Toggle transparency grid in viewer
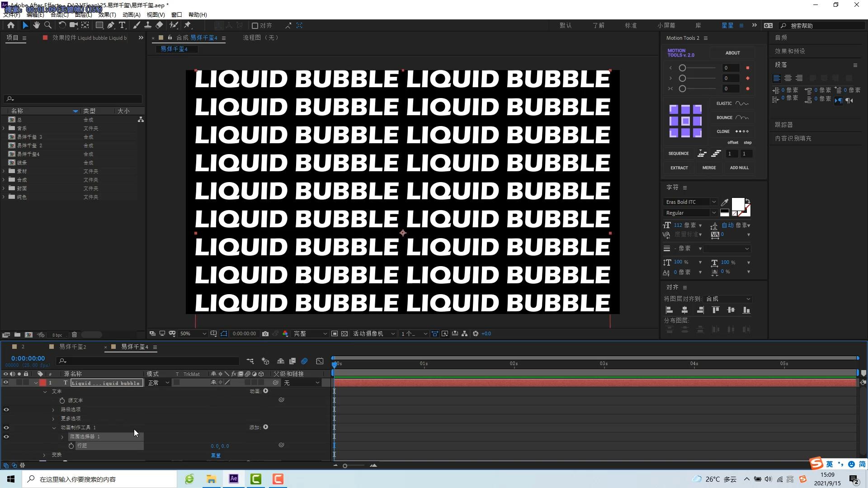The height and width of the screenshot is (488, 868). tap(344, 333)
